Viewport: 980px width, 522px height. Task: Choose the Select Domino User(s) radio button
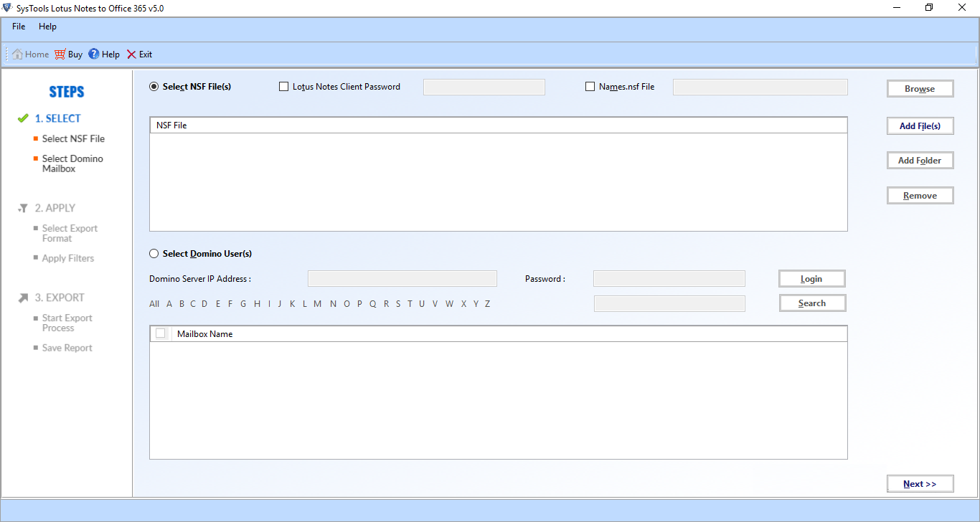[154, 254]
